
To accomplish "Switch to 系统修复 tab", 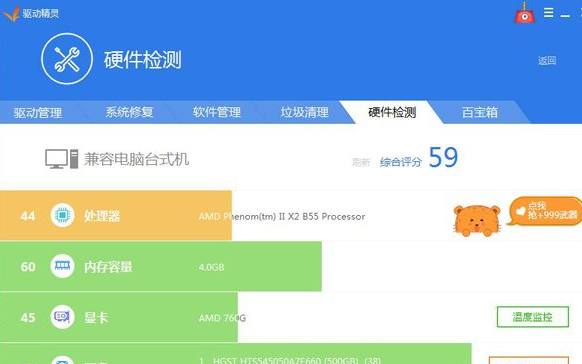I will click(x=129, y=112).
